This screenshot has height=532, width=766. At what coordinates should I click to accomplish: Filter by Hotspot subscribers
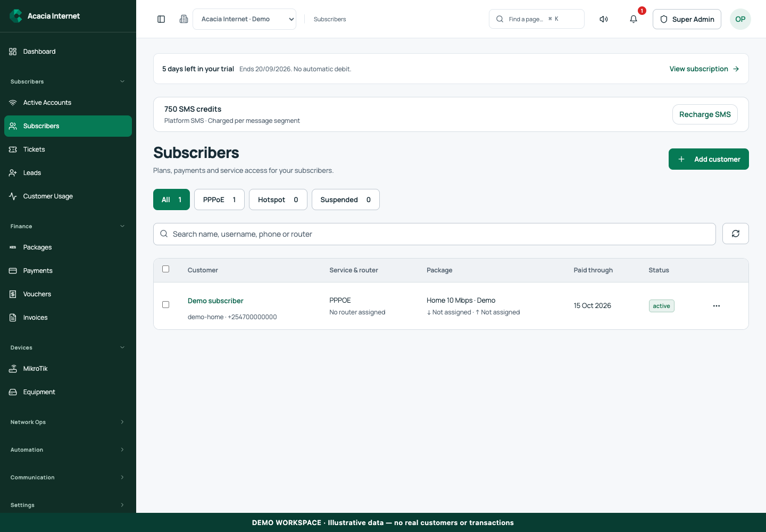278,199
